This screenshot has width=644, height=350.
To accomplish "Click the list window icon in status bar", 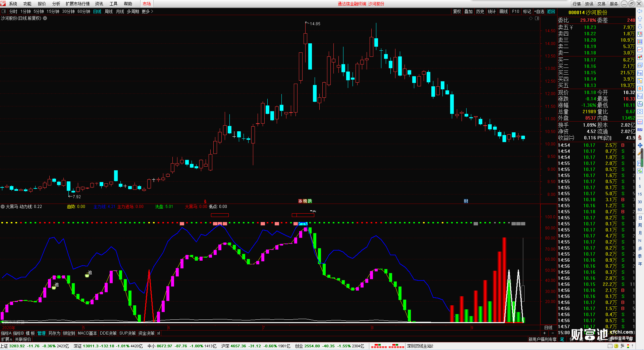I will 610,346.
